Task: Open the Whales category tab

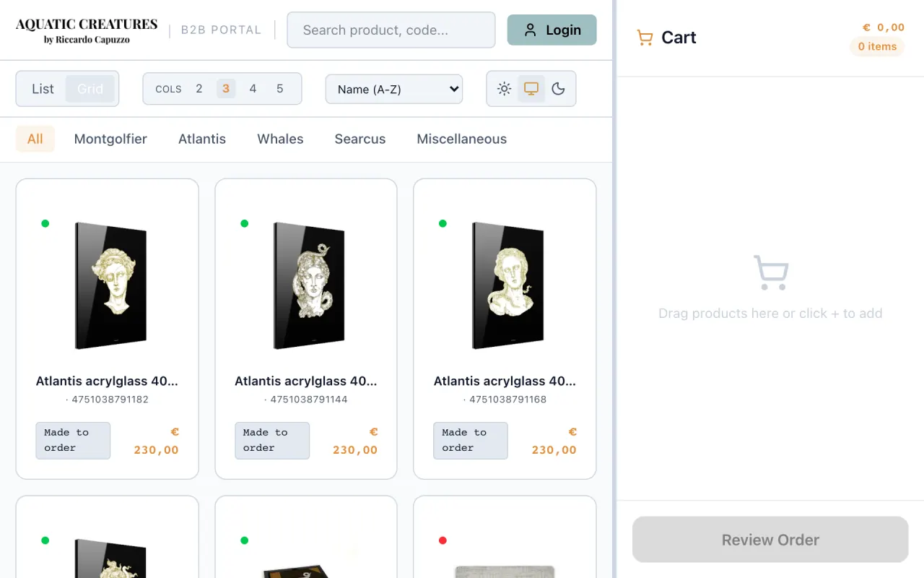Action: pyautogui.click(x=280, y=139)
